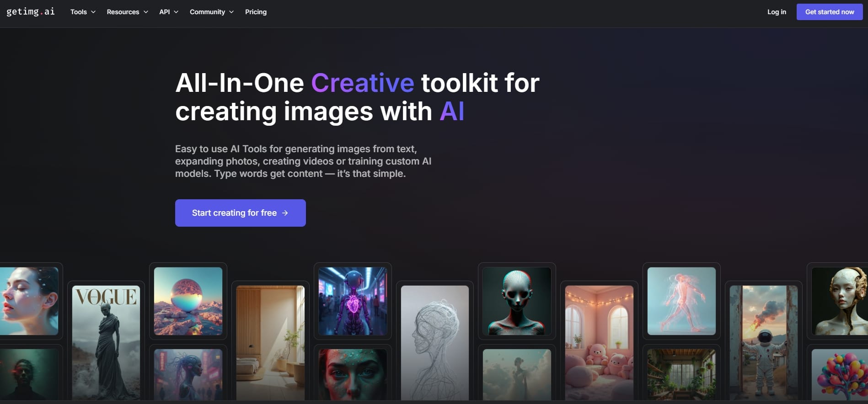Expand the Resources menu
Screen dimensions: 868x404
[127, 12]
